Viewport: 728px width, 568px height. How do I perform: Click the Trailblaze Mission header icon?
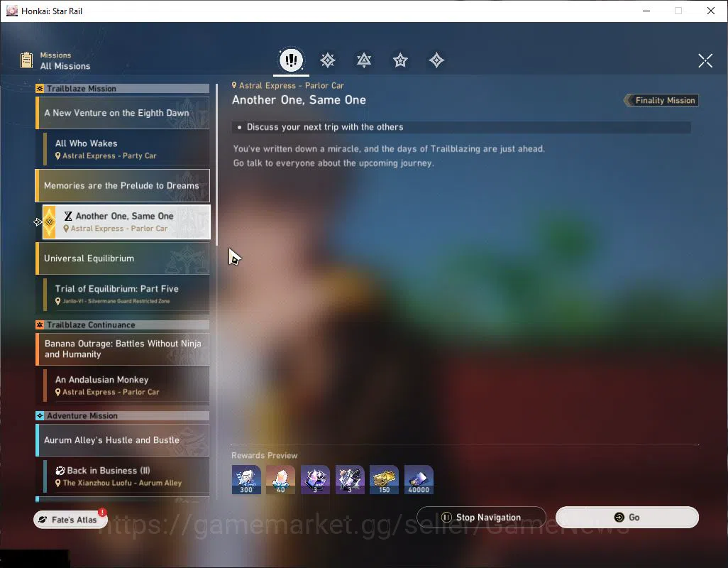click(x=40, y=88)
